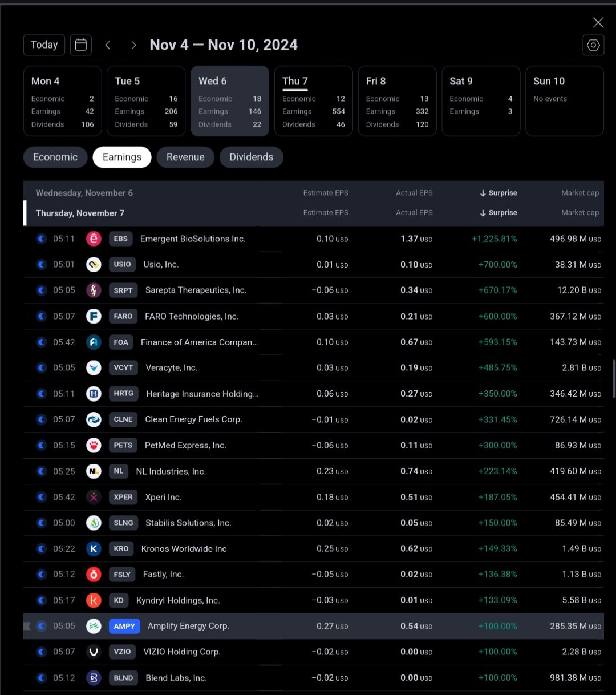Click Blend Labs company logo

click(94, 678)
